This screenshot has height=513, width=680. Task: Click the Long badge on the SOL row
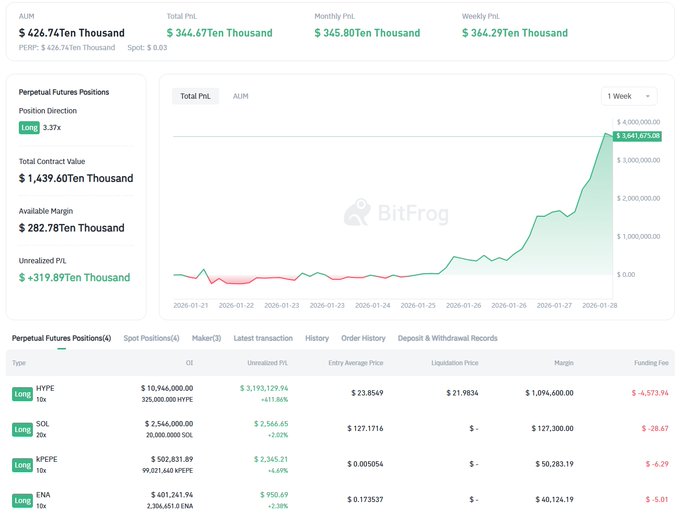click(22, 429)
